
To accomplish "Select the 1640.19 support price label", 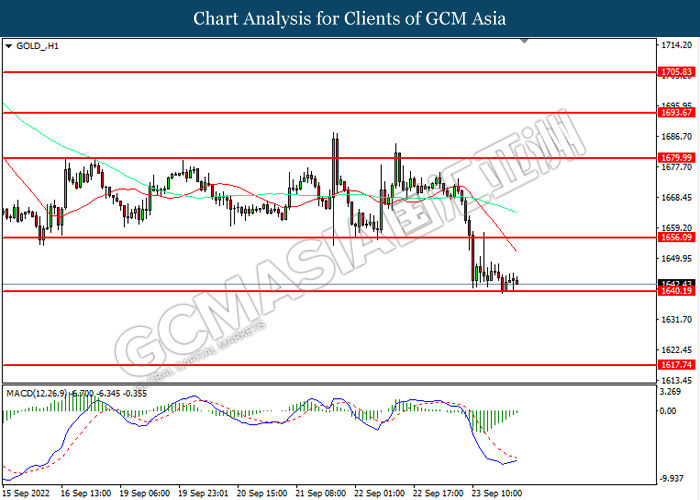I will tap(676, 291).
